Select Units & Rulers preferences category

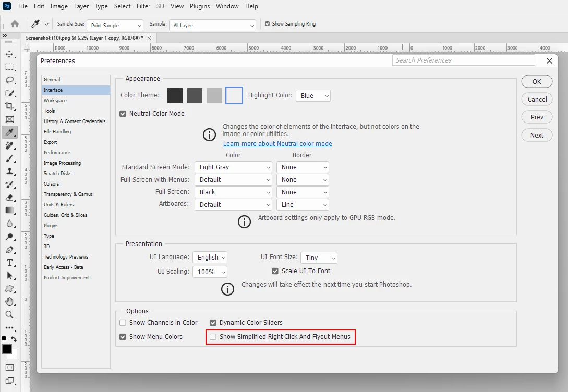[76, 205]
